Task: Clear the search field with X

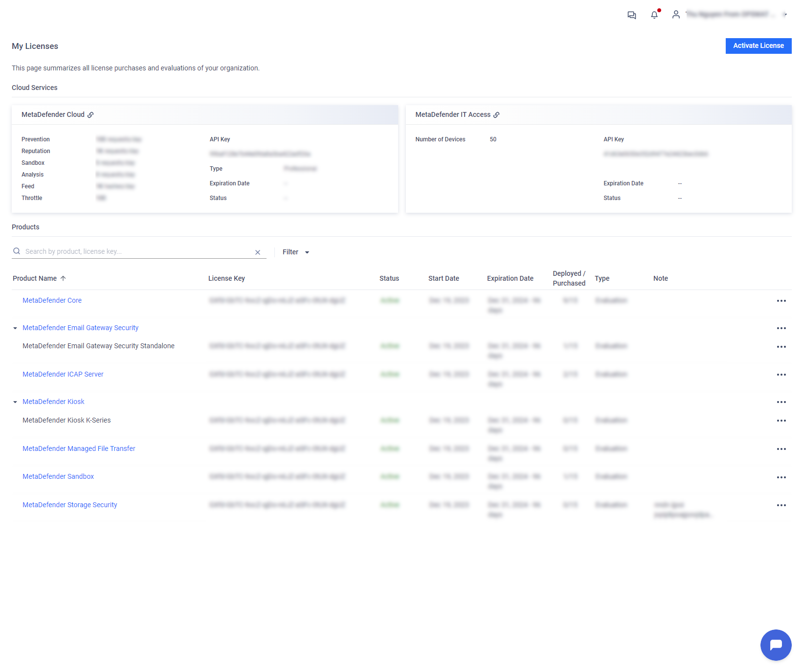Action: tap(258, 252)
